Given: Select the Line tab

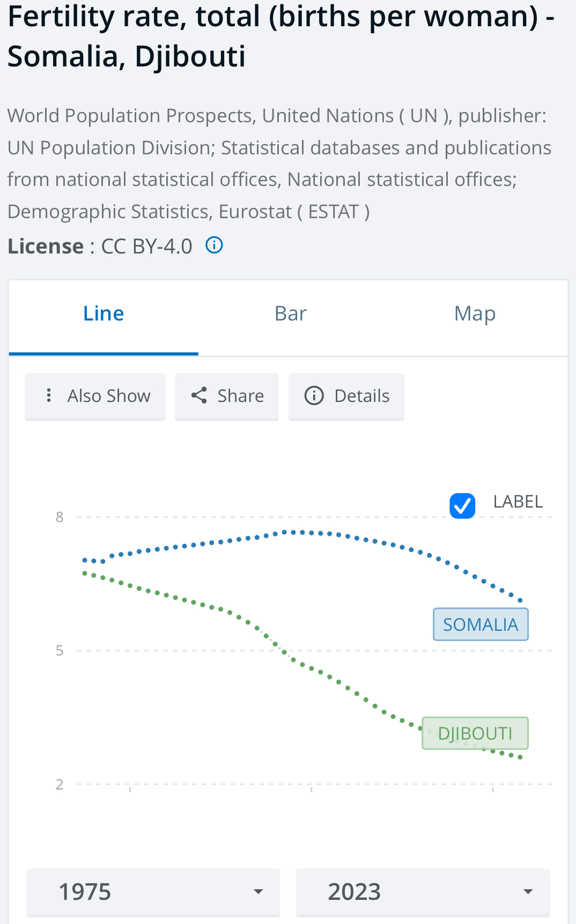Looking at the screenshot, I should [104, 314].
